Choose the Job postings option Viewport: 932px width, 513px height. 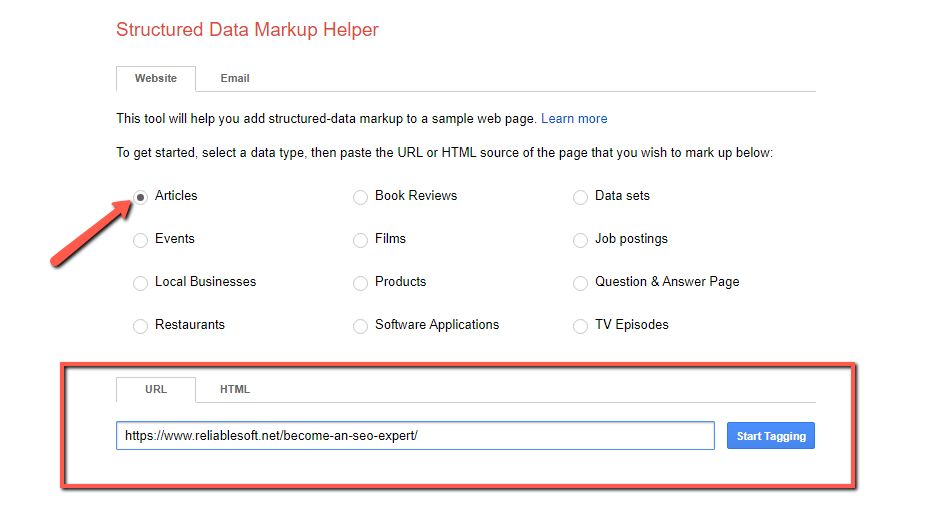580,240
